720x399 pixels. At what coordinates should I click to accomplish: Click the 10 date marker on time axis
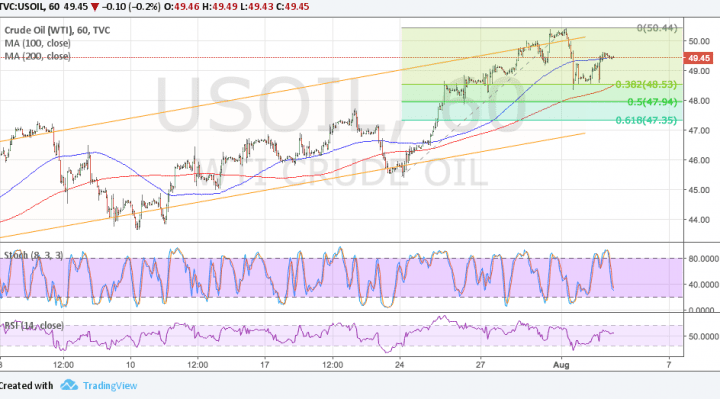tap(130, 365)
